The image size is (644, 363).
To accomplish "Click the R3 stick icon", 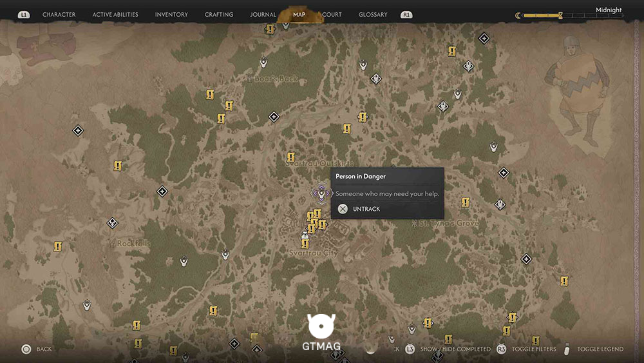I will click(x=501, y=349).
